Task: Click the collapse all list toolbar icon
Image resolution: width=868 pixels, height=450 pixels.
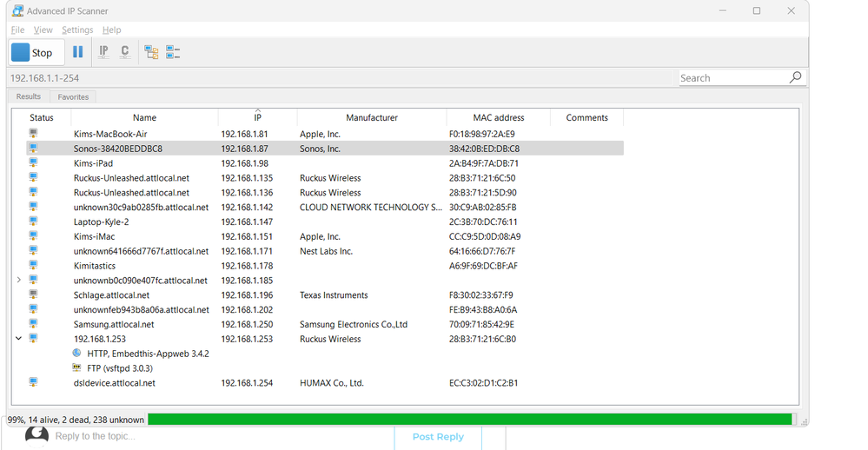Action: [x=173, y=52]
